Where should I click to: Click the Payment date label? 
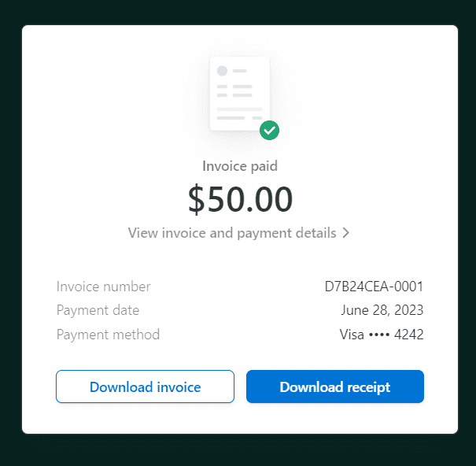[98, 310]
